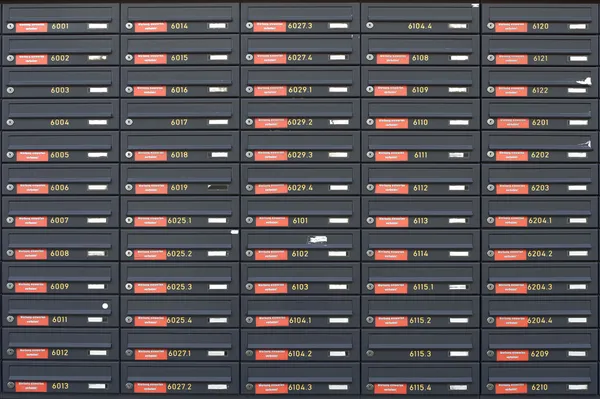The height and width of the screenshot is (399, 600).
Task: Click the name plate on mailbox 6204.1
Action: click(x=577, y=220)
